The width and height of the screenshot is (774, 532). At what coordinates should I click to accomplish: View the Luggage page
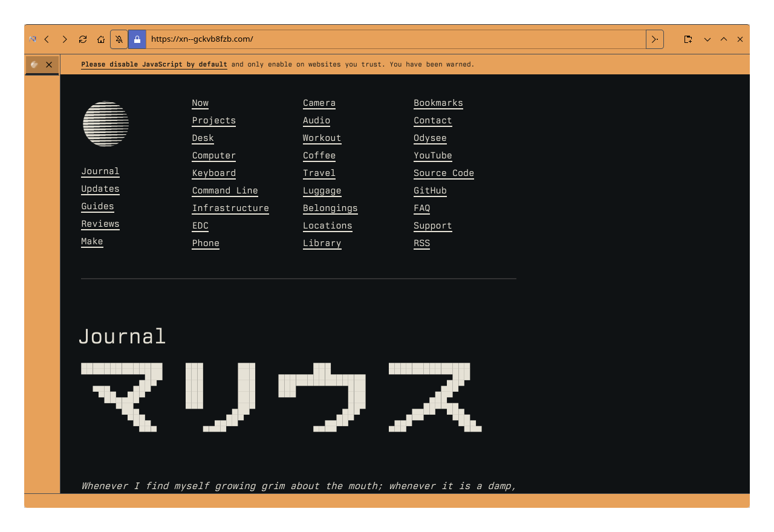tap(322, 191)
